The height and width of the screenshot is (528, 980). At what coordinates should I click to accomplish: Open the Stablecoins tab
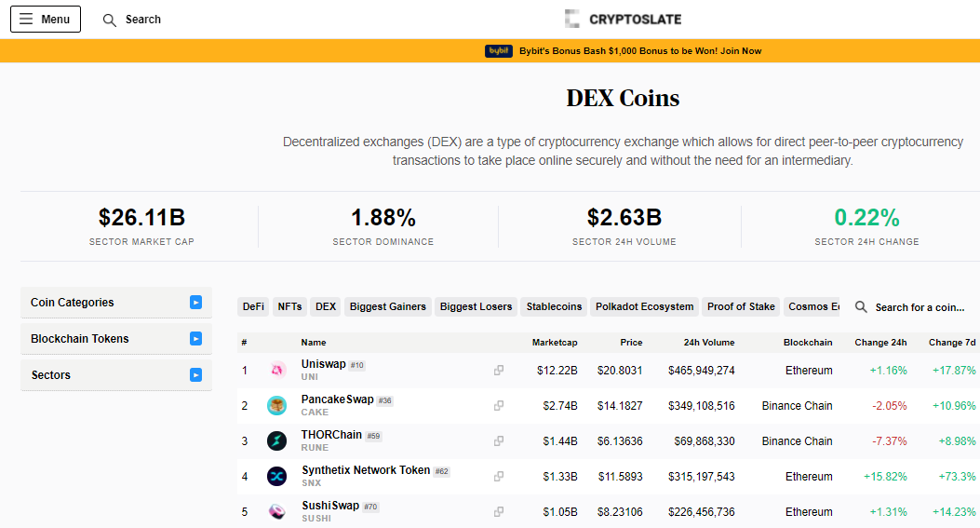554,306
